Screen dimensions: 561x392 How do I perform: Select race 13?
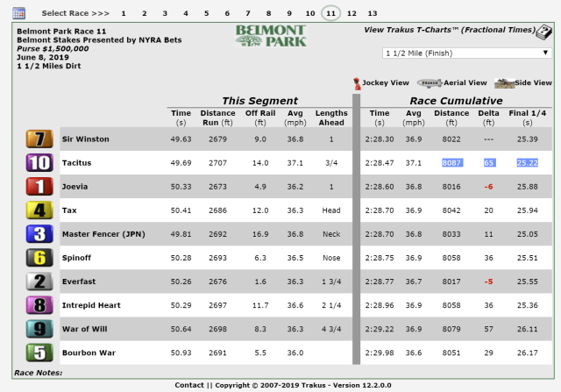[373, 13]
